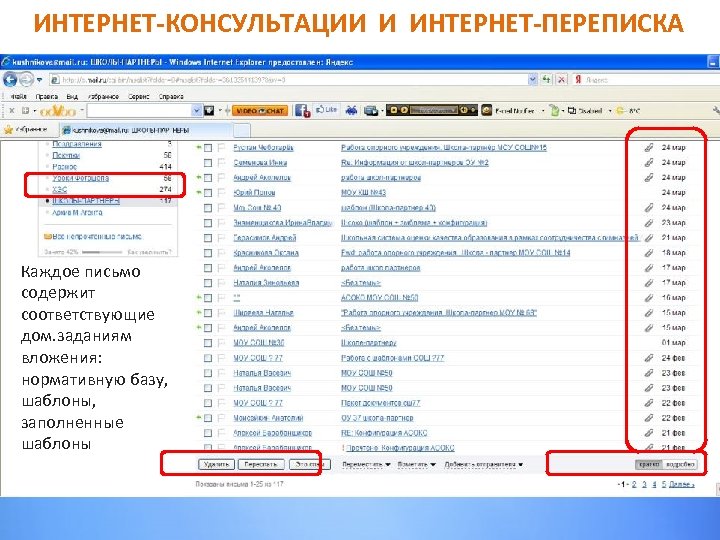Flag the letter from Герасимов Андрей

pyautogui.click(x=222, y=238)
